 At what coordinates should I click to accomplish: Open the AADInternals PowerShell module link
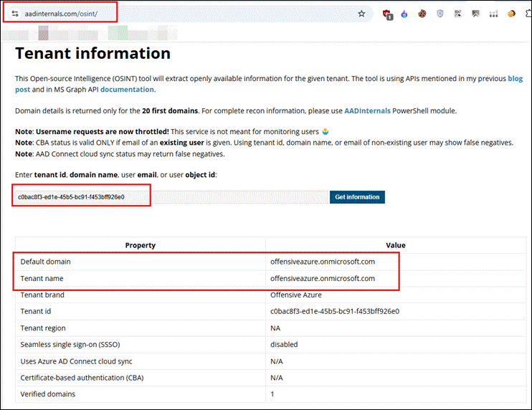click(367, 111)
